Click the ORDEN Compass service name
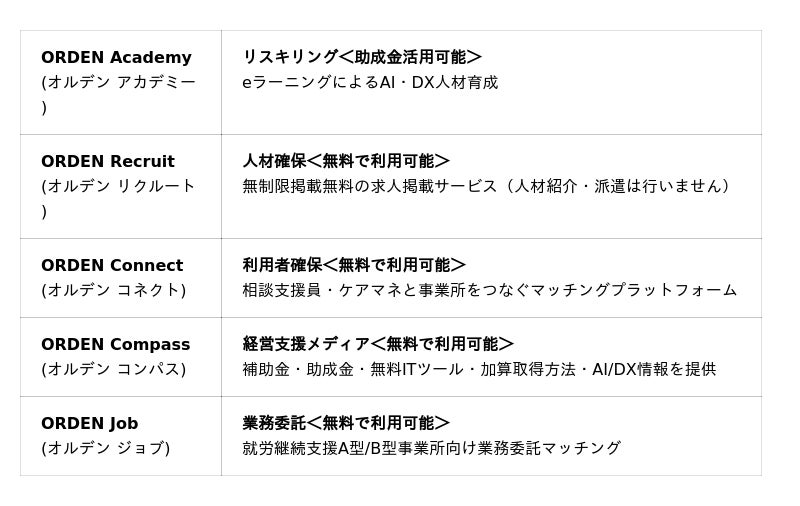The height and width of the screenshot is (506, 800). pyautogui.click(x=115, y=345)
